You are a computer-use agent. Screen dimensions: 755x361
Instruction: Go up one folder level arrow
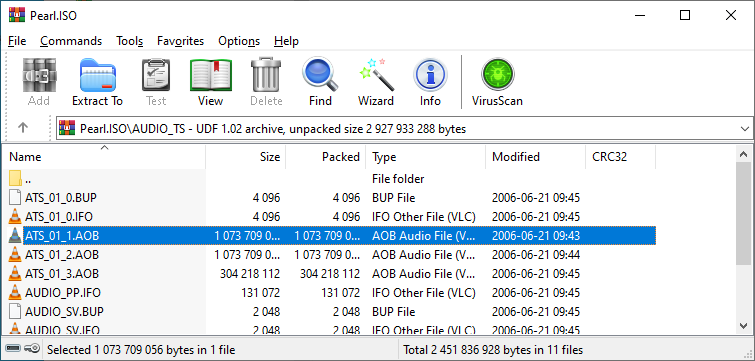pyautogui.click(x=23, y=128)
